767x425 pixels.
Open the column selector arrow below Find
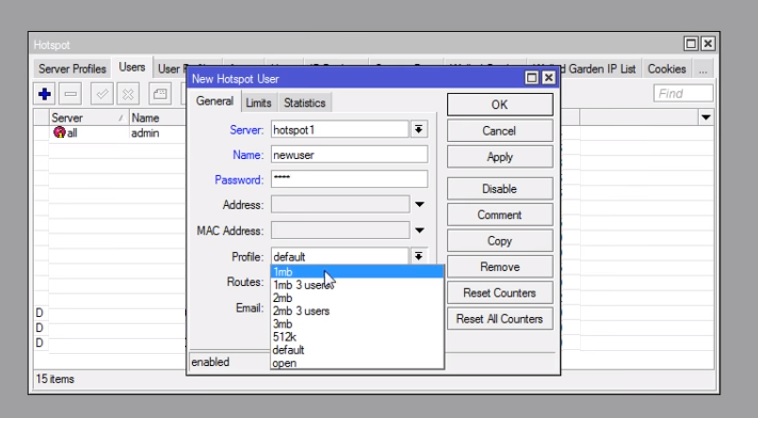coord(706,118)
